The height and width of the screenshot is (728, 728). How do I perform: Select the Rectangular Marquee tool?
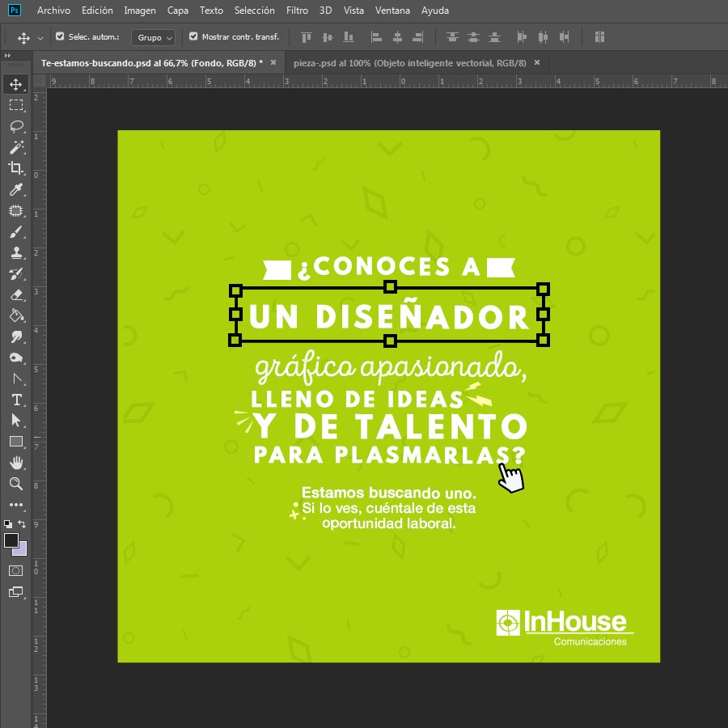pos(16,105)
